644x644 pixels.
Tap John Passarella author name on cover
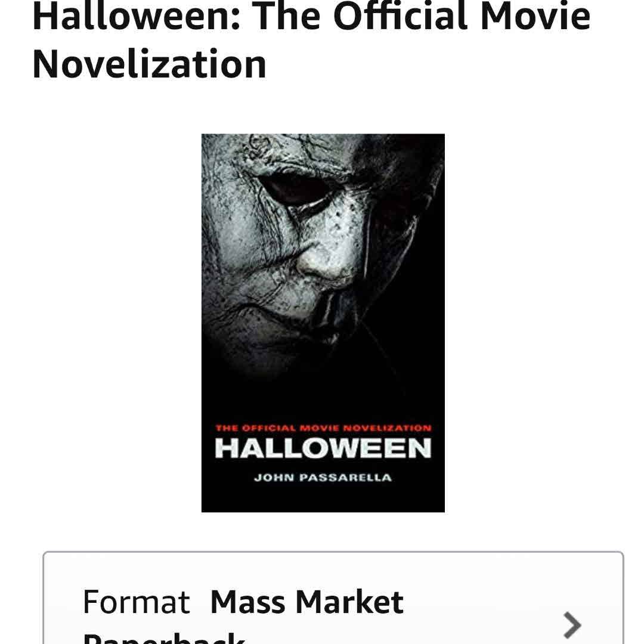(323, 478)
